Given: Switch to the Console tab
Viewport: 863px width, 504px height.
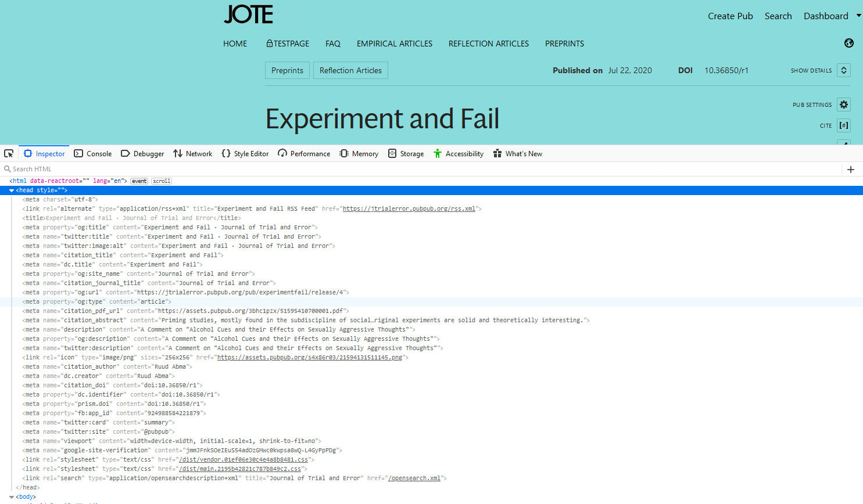Looking at the screenshot, I should (x=98, y=153).
